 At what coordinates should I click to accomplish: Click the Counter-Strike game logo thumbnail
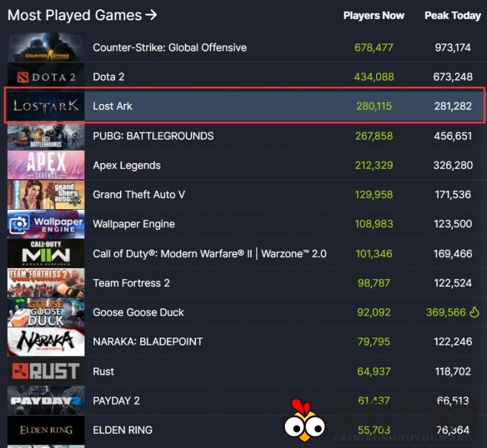coord(45,47)
